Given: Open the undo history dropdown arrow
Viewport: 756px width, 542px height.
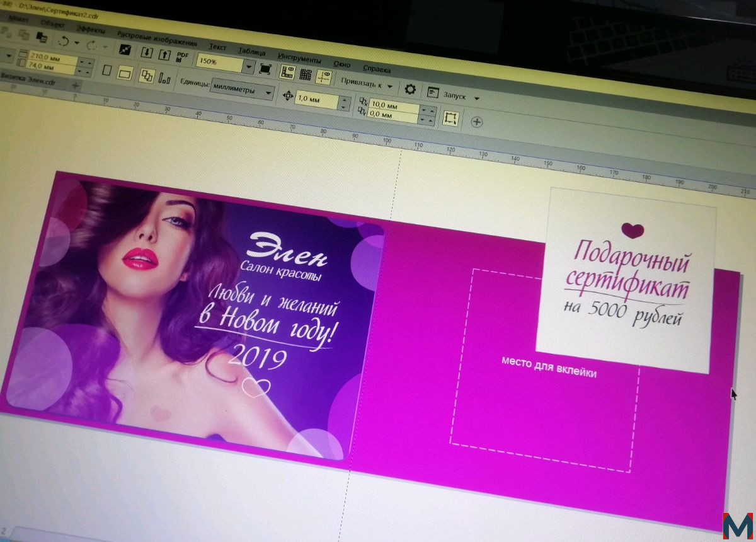Looking at the screenshot, I should pyautogui.click(x=77, y=43).
